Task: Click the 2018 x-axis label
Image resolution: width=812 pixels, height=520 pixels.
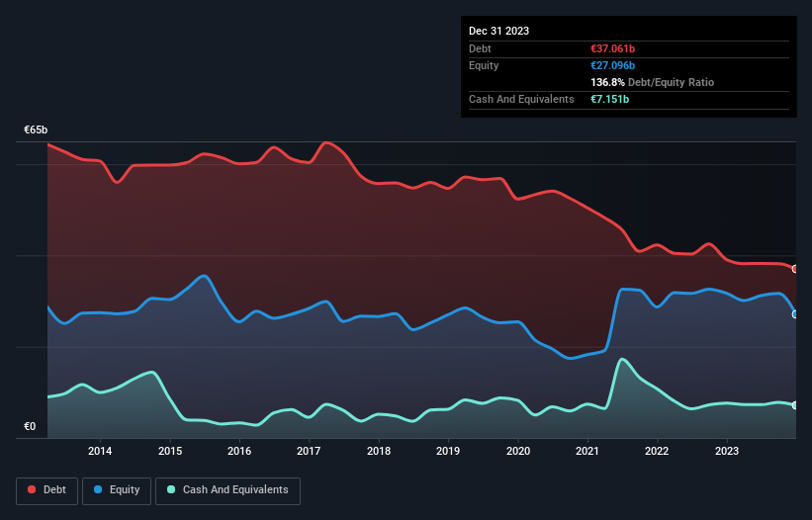Action: click(379, 451)
